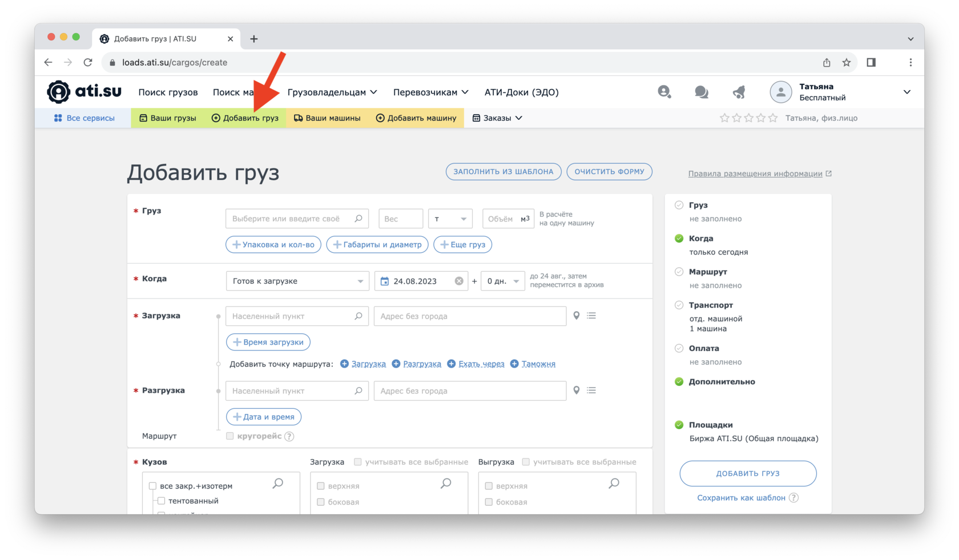
Task: Click Габариты и диаметр button
Action: coord(377,244)
